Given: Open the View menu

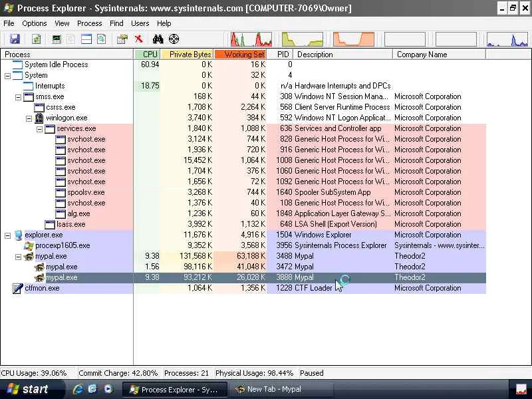Looking at the screenshot, I should coord(62,23).
